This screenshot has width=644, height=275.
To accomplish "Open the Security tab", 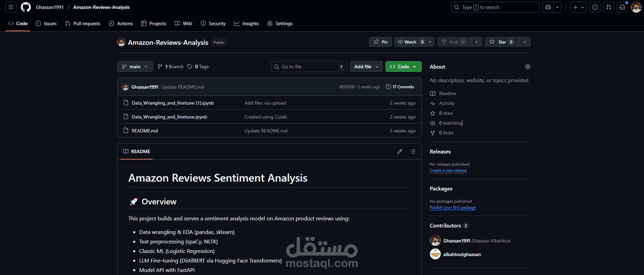I will (213, 23).
